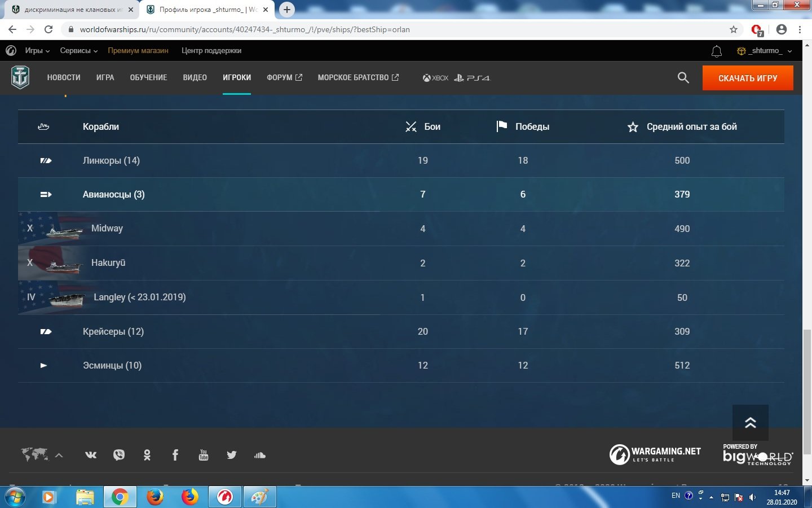
Task: Open the Премиум магазин link
Action: (x=138, y=51)
